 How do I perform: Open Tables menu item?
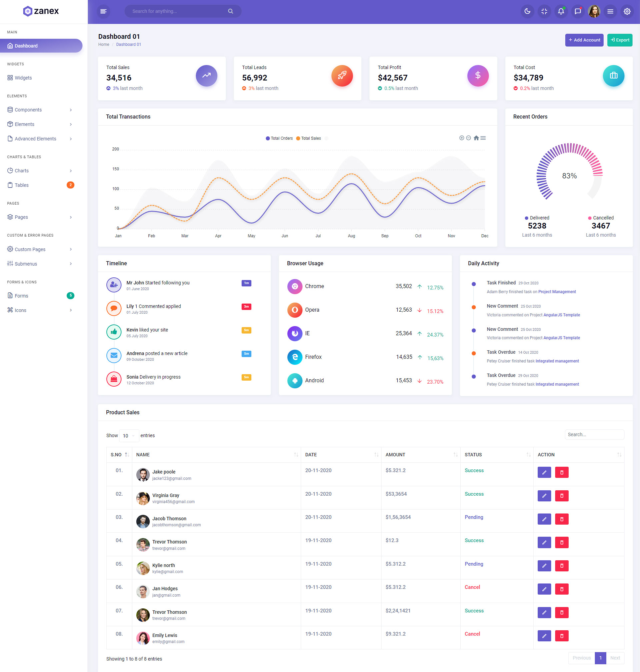click(21, 185)
